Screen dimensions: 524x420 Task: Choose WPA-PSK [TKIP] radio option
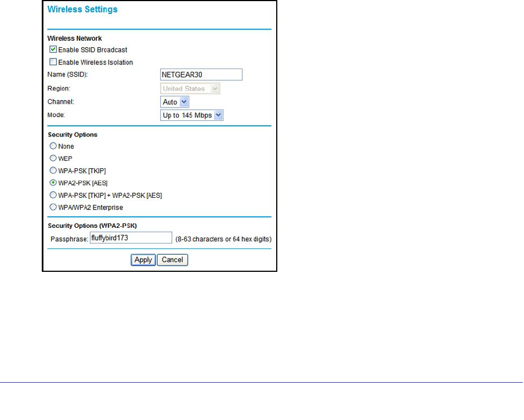click(53, 170)
